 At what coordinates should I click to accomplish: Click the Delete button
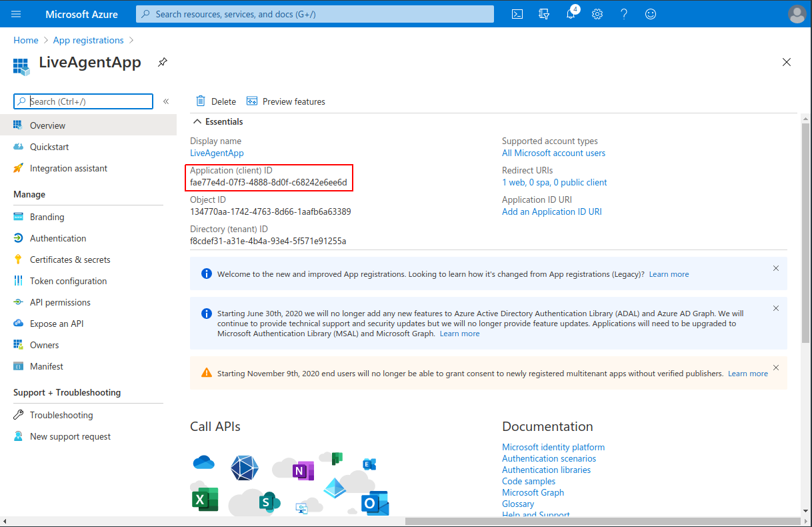(x=216, y=101)
